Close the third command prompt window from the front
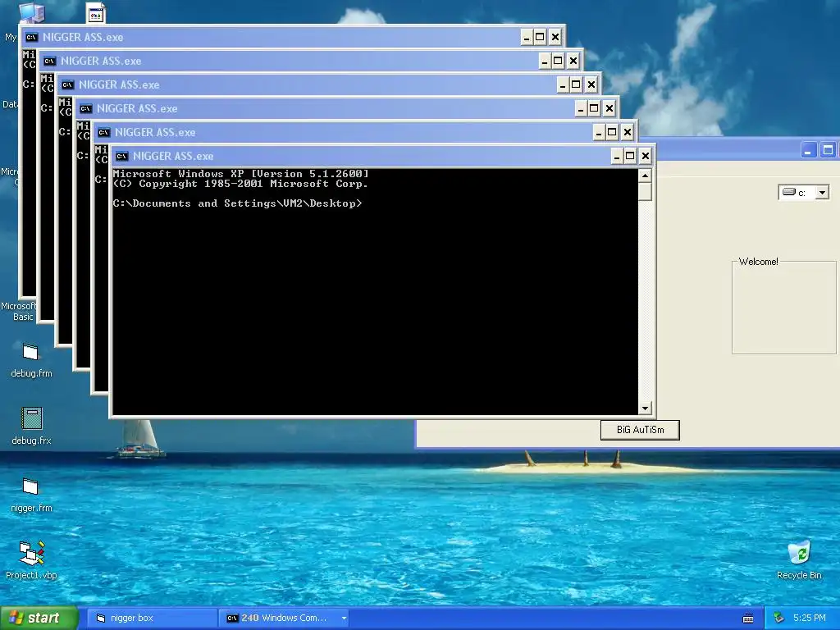The height and width of the screenshot is (630, 840). click(609, 109)
